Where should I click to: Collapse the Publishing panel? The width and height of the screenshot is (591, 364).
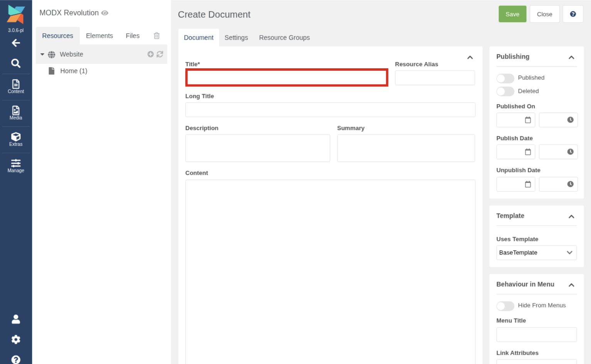[x=571, y=57]
